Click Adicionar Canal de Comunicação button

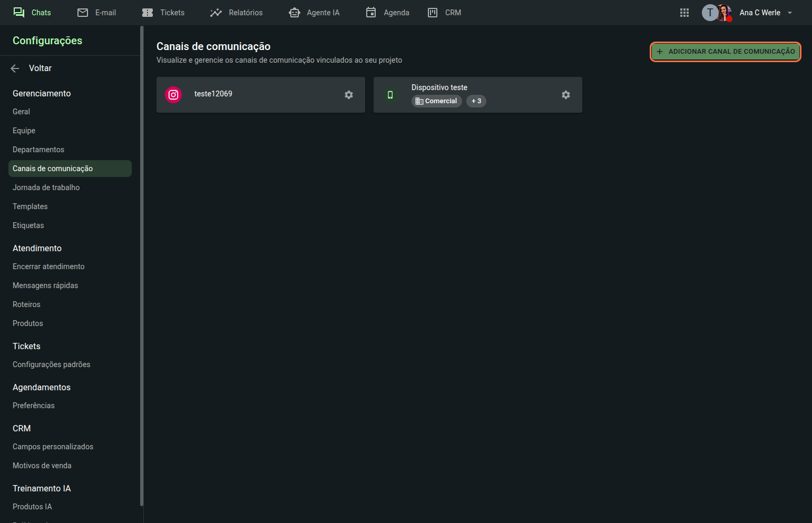click(726, 52)
